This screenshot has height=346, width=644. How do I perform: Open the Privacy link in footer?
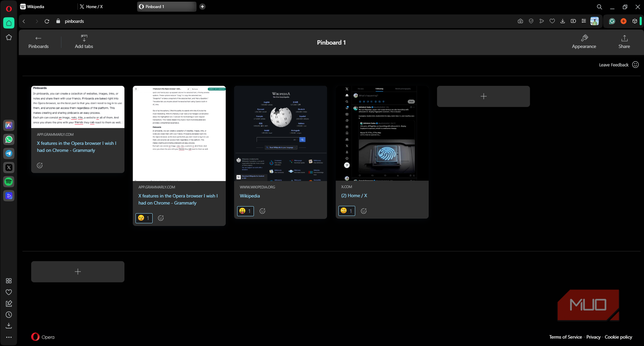coord(593,337)
